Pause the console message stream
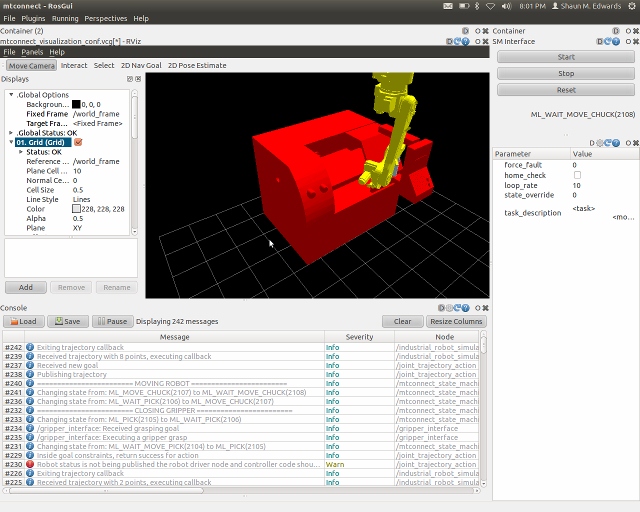This screenshot has height=512, width=640. coord(112,321)
